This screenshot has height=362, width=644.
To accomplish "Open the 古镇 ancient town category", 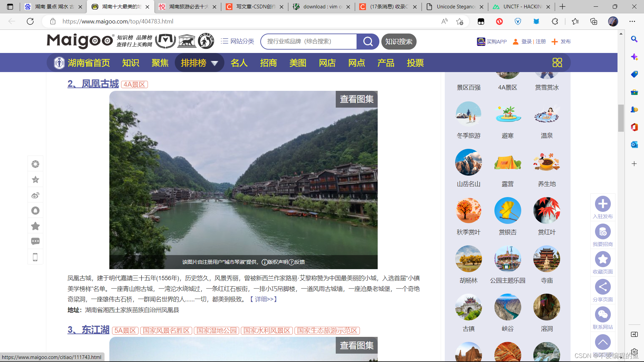I will point(468,307).
